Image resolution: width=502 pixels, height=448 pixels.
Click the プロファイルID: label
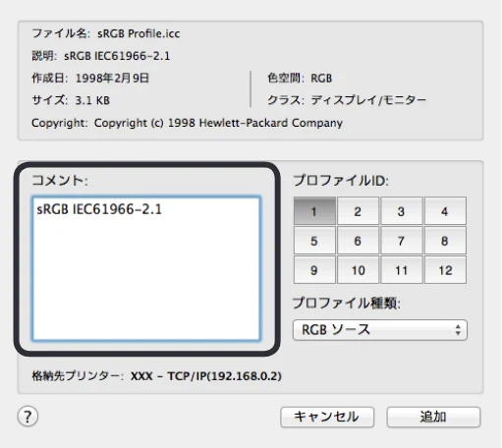coord(341,181)
